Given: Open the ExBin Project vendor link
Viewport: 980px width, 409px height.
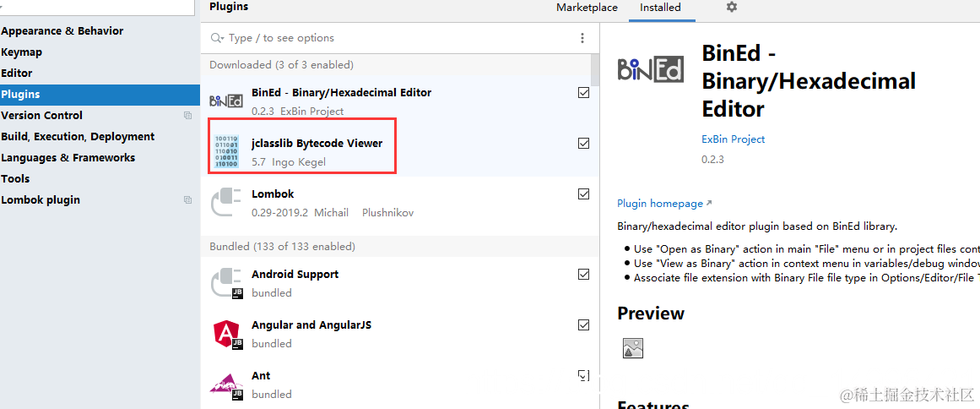Looking at the screenshot, I should coord(734,139).
